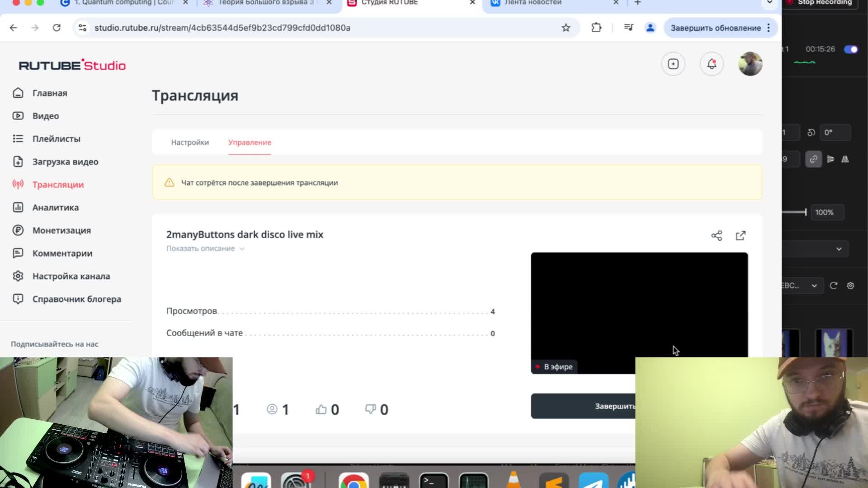Viewport: 868px width, 488px height.
Task: Open the tab search dropdown arrow
Action: click(x=769, y=3)
